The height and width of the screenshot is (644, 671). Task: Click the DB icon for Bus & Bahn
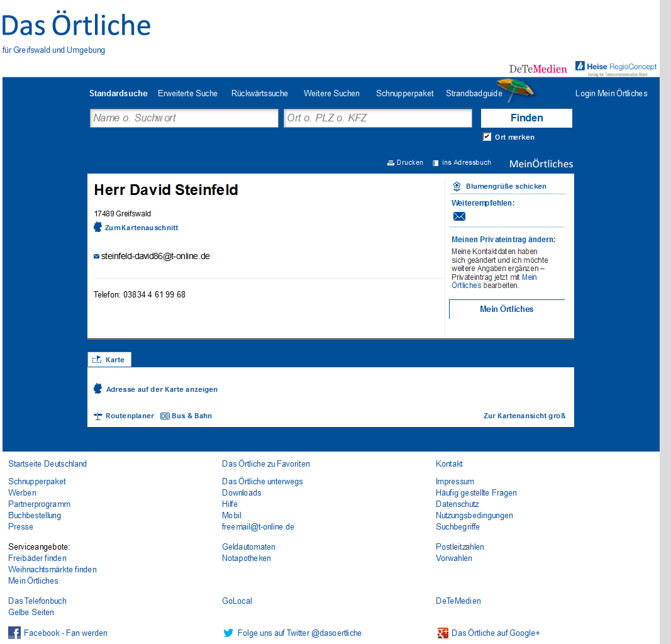(x=165, y=416)
